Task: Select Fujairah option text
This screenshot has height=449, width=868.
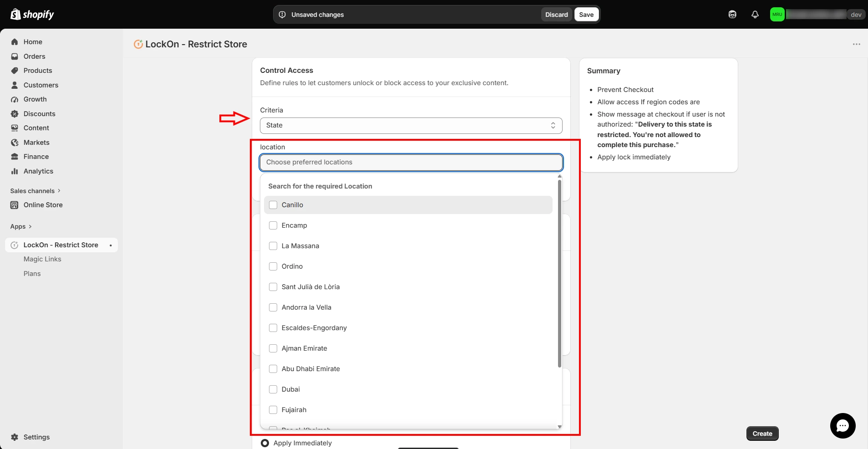Action: click(x=294, y=410)
